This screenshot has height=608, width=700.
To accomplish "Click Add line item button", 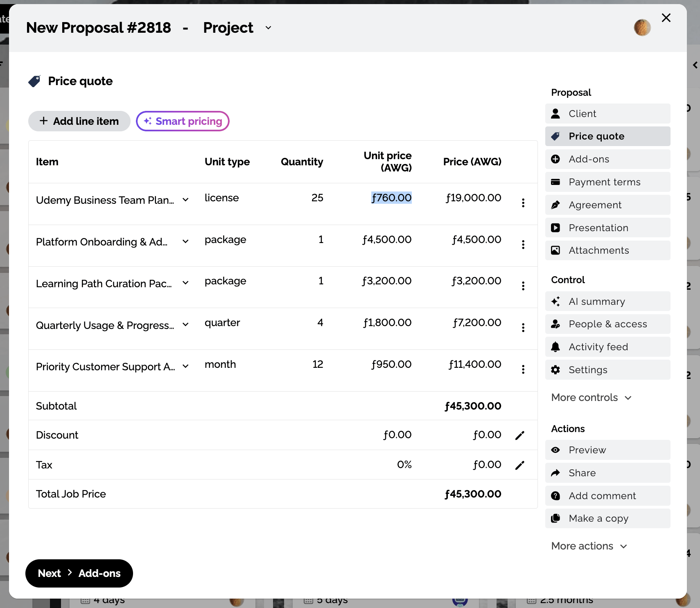I will click(x=79, y=121).
